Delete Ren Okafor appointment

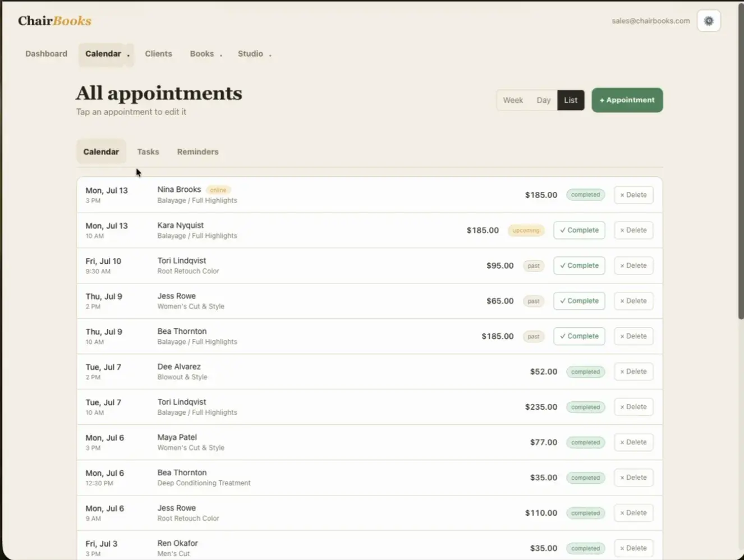(x=633, y=548)
